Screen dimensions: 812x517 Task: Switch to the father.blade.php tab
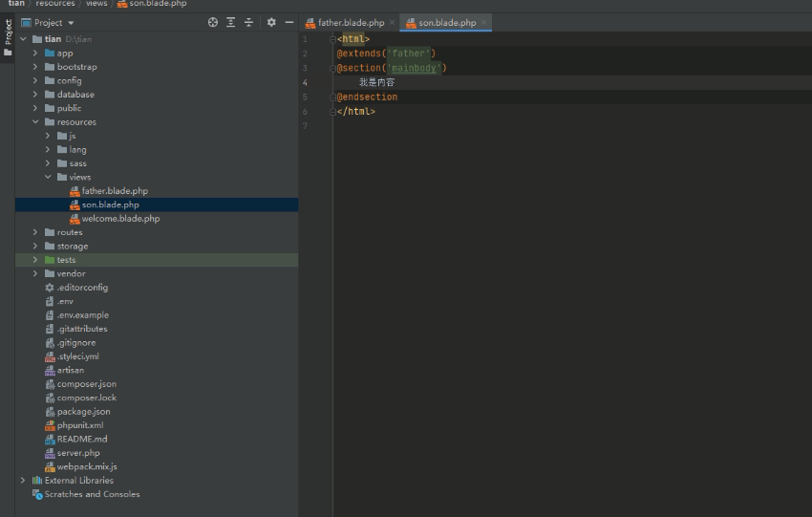tap(350, 22)
